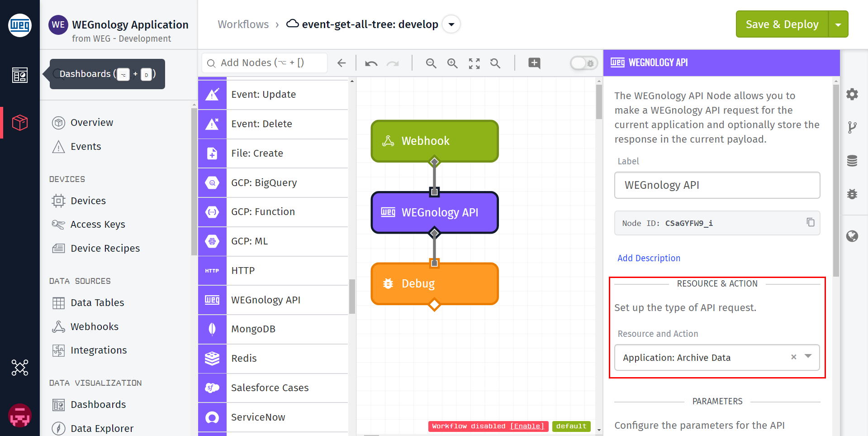Open workflow globals globe icon
868x436 pixels.
(852, 236)
